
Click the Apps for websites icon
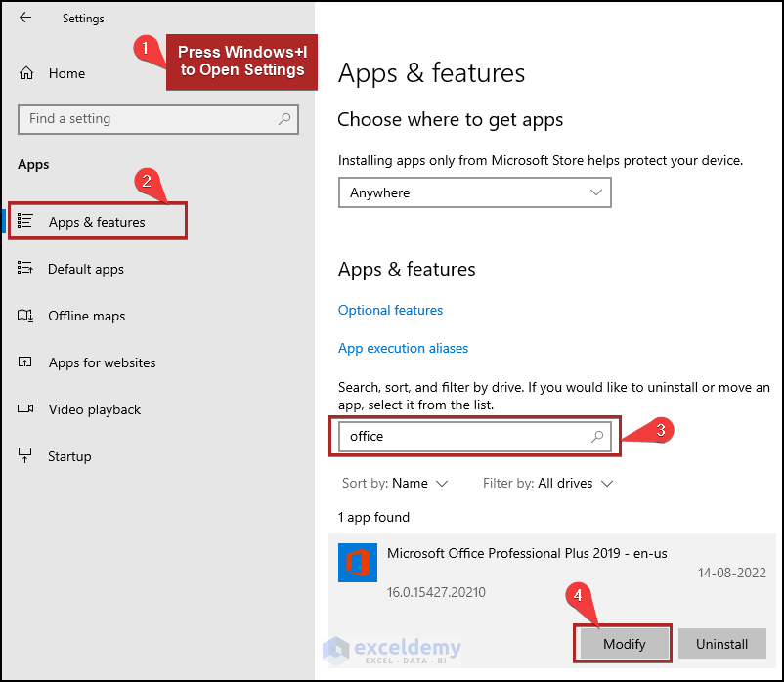26,362
